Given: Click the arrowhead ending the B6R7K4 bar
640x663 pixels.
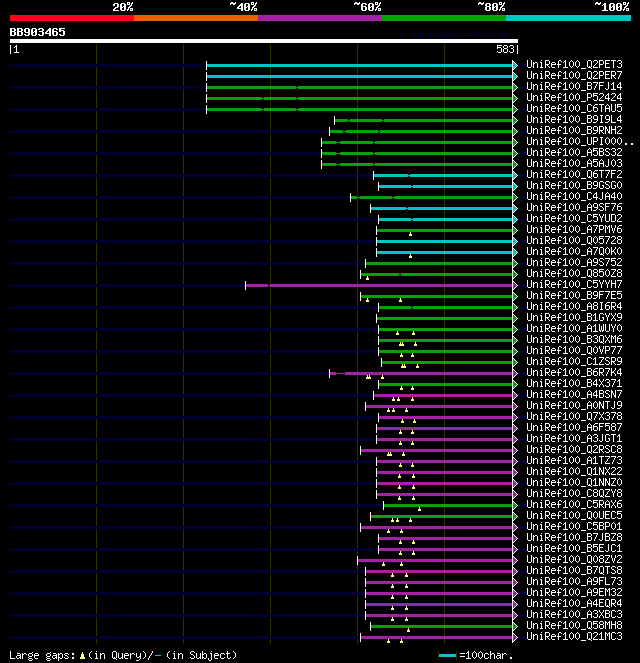Looking at the screenshot, I should (515, 373).
